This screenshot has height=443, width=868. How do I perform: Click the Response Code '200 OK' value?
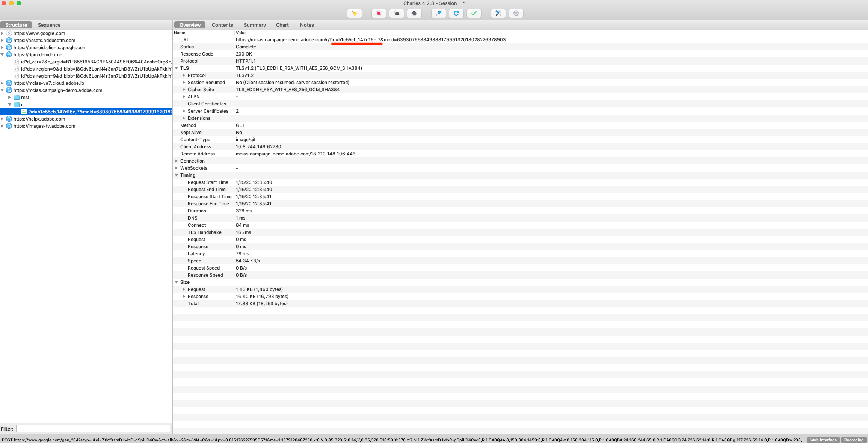click(x=244, y=54)
